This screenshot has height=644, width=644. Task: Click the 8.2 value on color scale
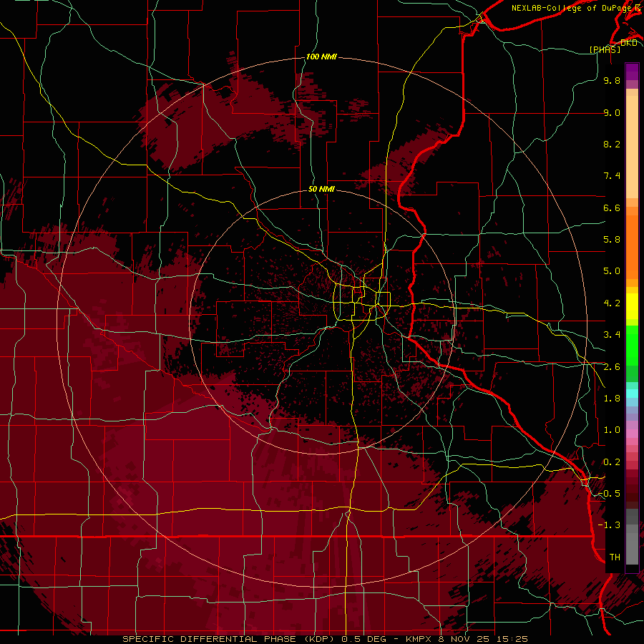coord(612,144)
